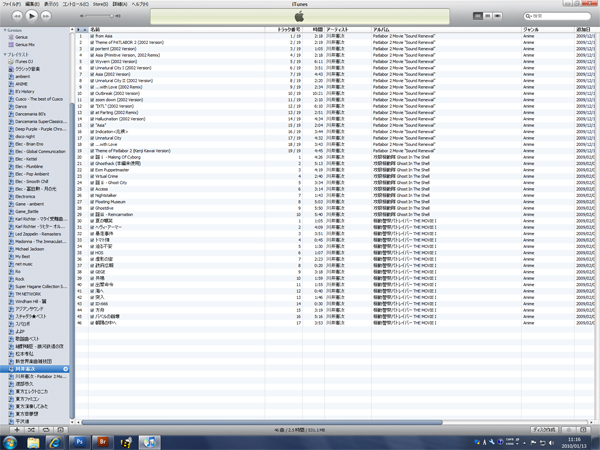
Task: Uncheck the 'portent (2002 Version)' checkbox
Action: tap(92, 49)
